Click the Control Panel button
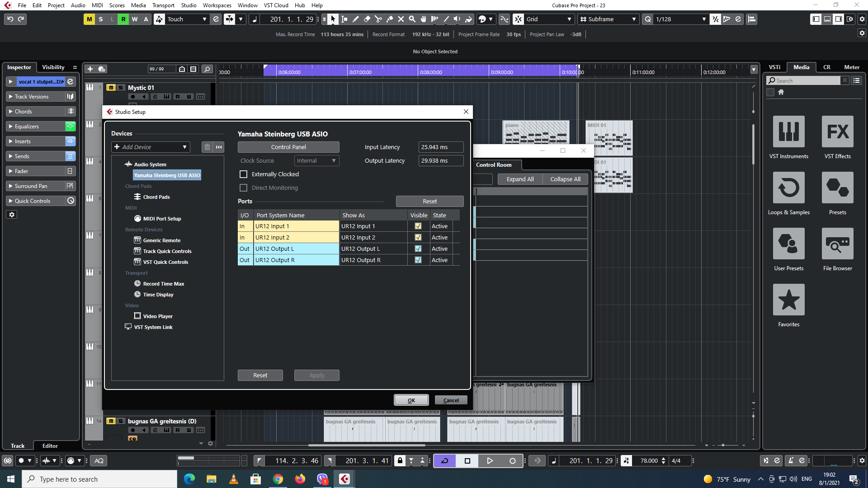The image size is (868, 488). (288, 147)
